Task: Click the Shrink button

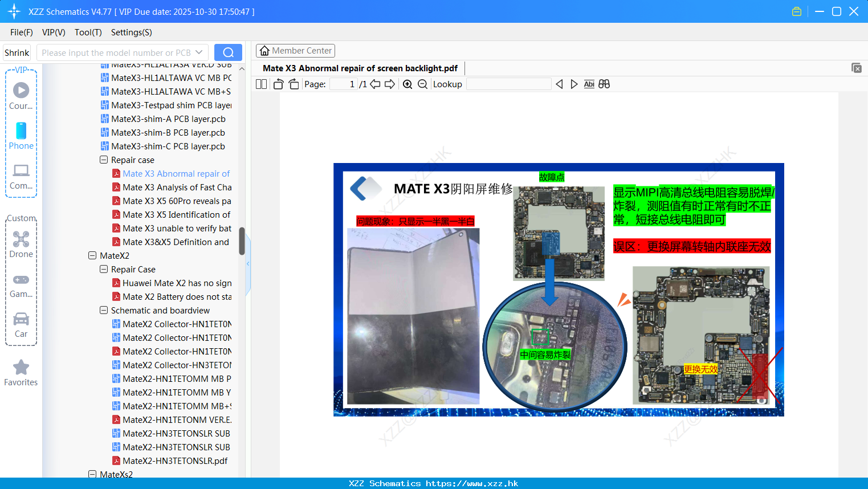Action: (x=17, y=52)
